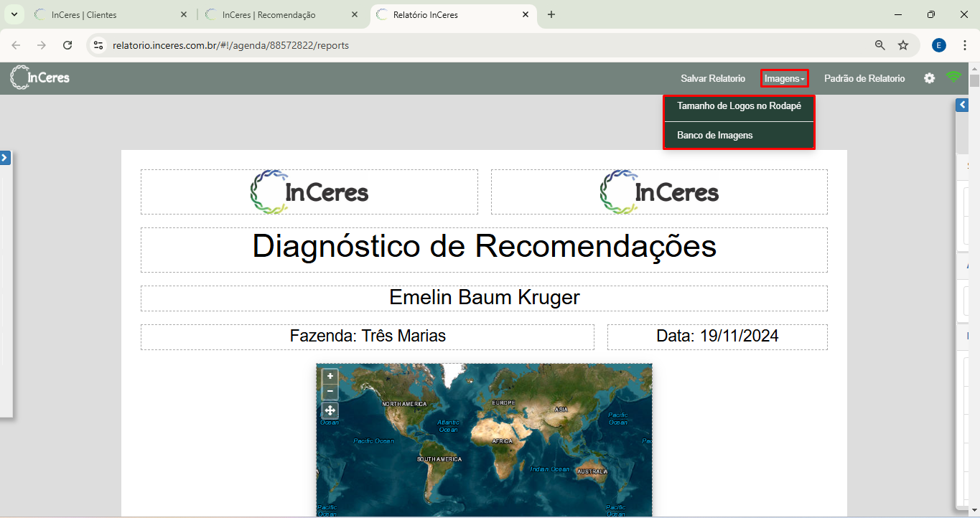
Task: Open the browser zoom magnifier icon
Action: click(x=880, y=45)
